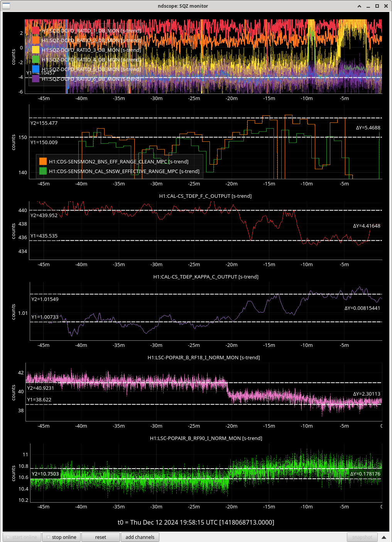Select the SNSW_EFFECTIVE_RANGE_MPC legend label
This screenshot has width=392, height=542.
coord(124,171)
